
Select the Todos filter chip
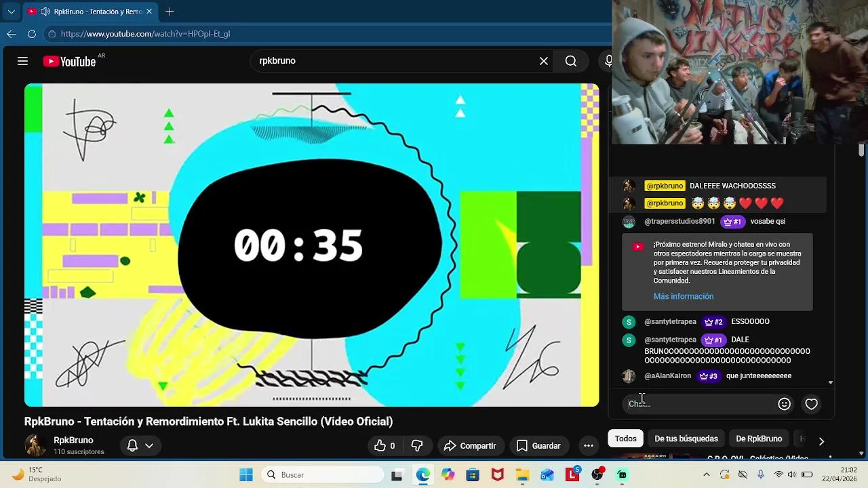(625, 439)
